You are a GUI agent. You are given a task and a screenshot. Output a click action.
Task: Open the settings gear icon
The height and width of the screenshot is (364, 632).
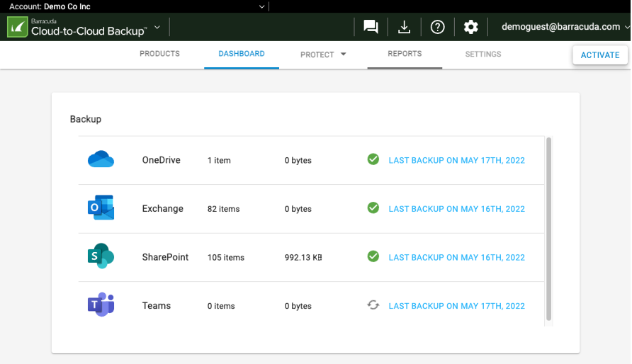click(x=470, y=27)
